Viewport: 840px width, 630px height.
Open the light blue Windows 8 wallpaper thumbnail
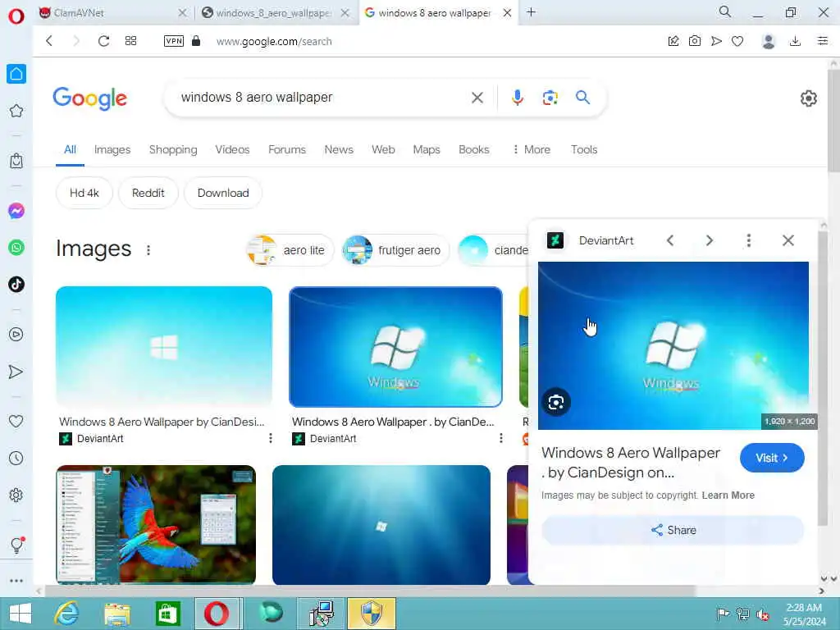[x=164, y=347]
